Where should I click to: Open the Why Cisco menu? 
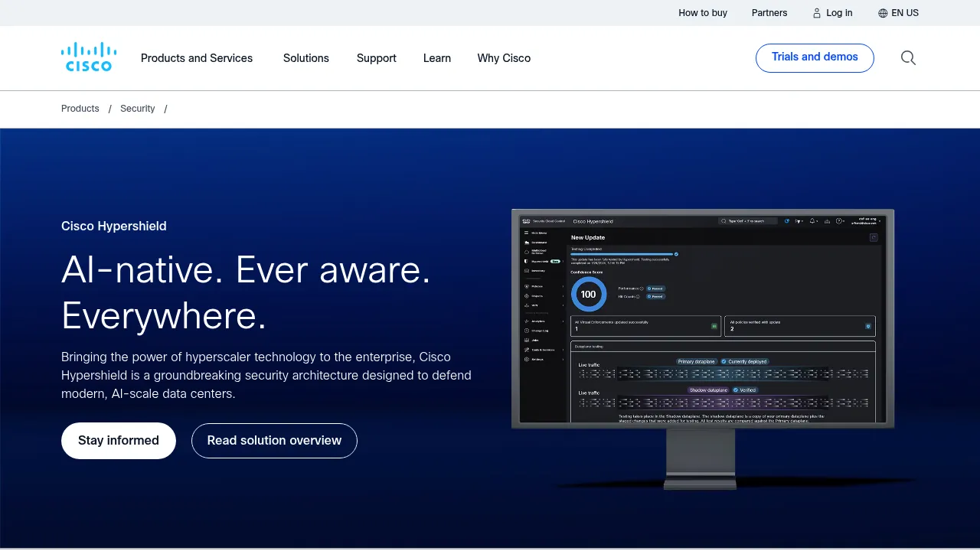[x=504, y=58]
